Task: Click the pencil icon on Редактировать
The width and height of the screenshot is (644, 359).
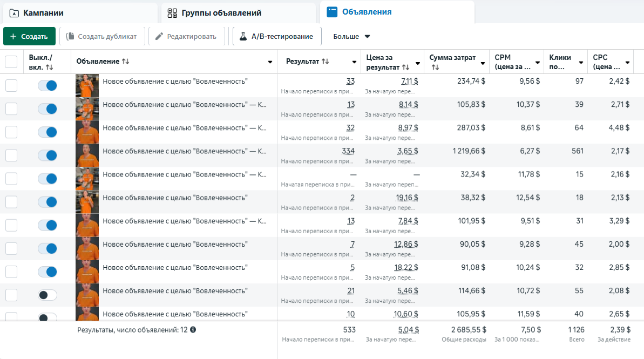Action: (158, 36)
